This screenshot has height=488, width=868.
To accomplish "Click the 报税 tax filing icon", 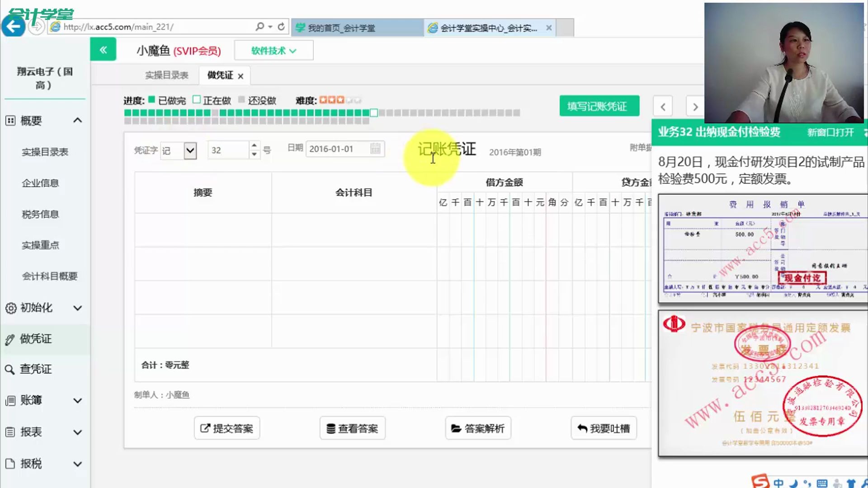I will (x=10, y=464).
